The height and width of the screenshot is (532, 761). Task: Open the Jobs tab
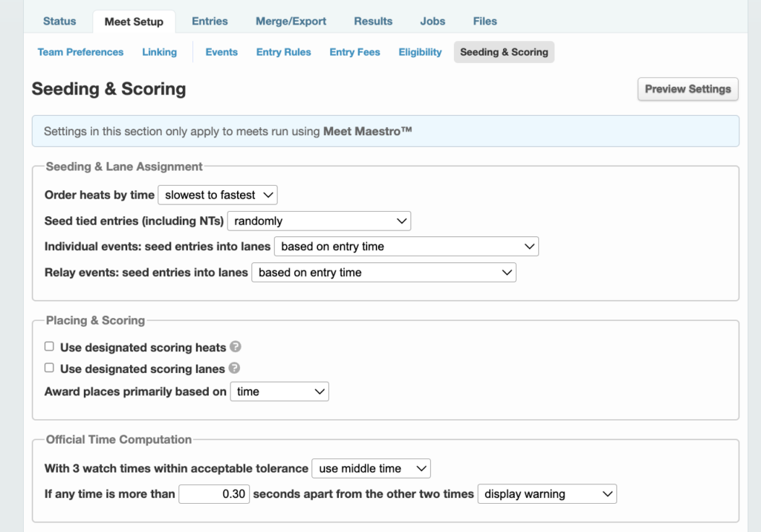pos(433,22)
